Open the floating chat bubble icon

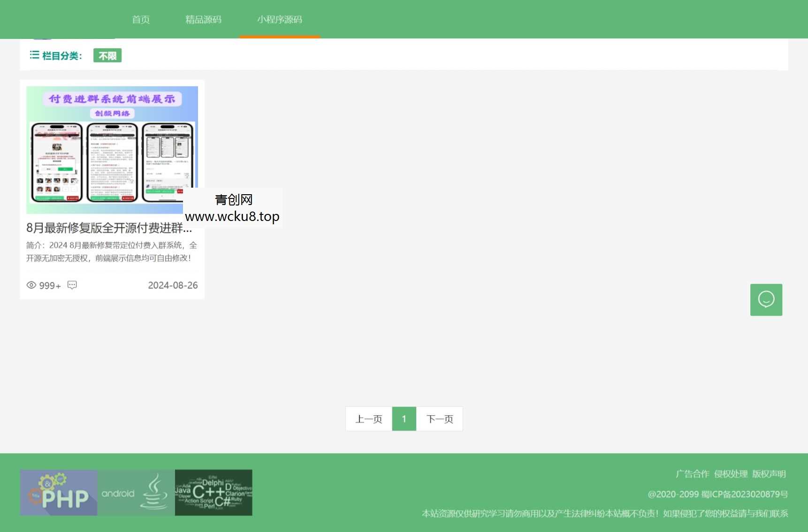[766, 299]
